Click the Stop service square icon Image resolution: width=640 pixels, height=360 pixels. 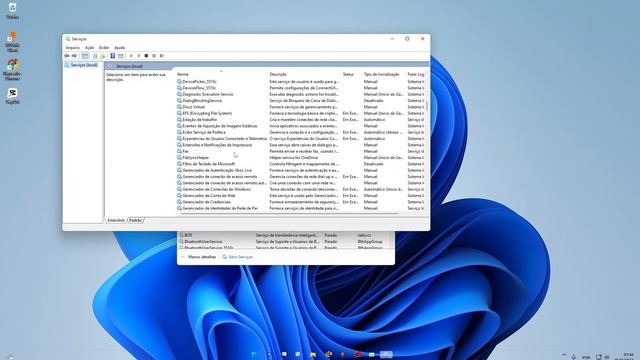tap(146, 56)
